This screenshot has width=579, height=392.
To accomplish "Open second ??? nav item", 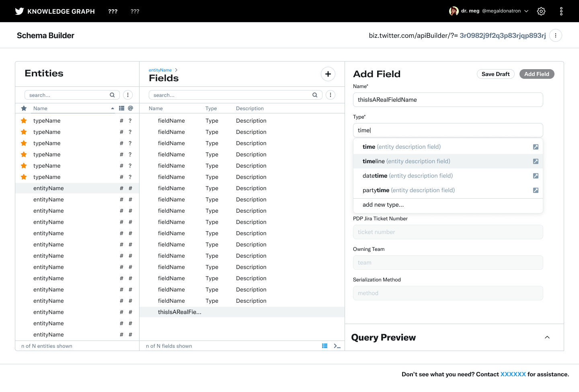I will (135, 11).
